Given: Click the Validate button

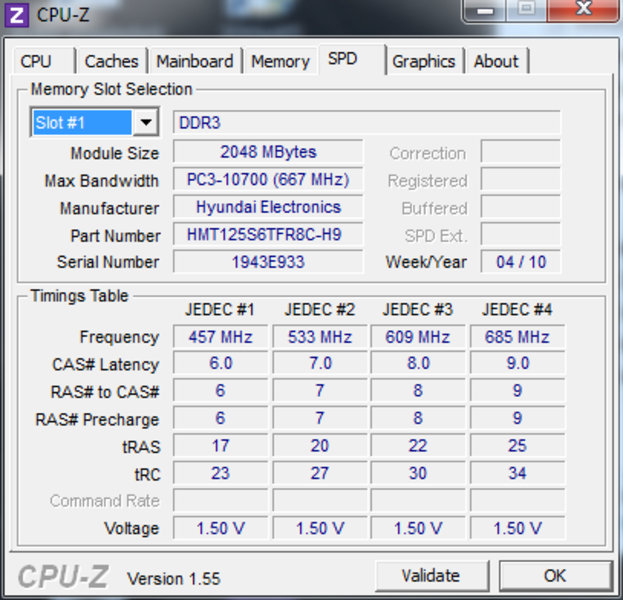Looking at the screenshot, I should coord(431,576).
